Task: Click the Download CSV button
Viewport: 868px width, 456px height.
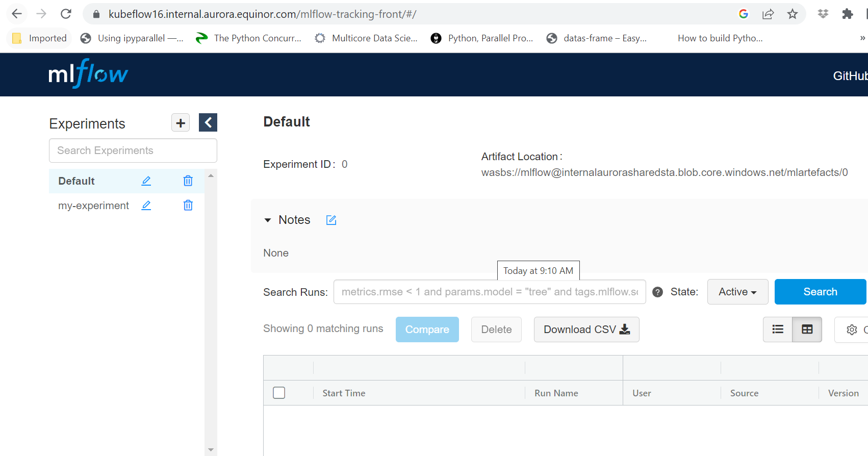Action: point(586,330)
